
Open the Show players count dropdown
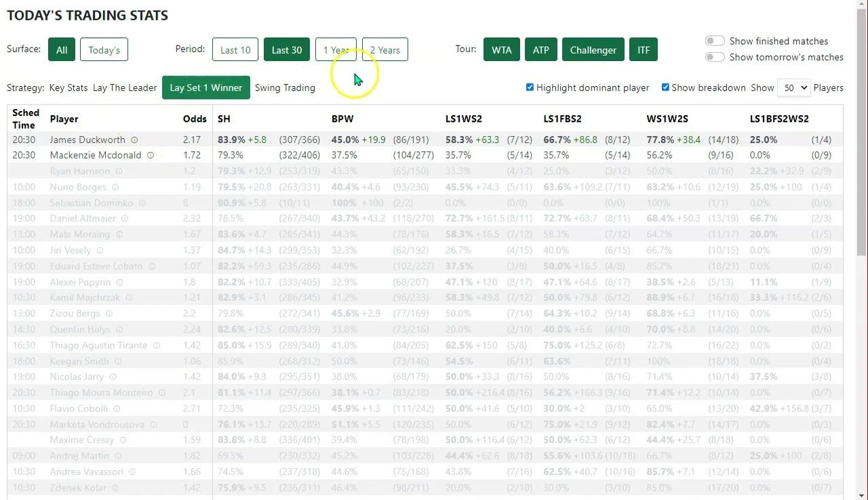coord(793,87)
